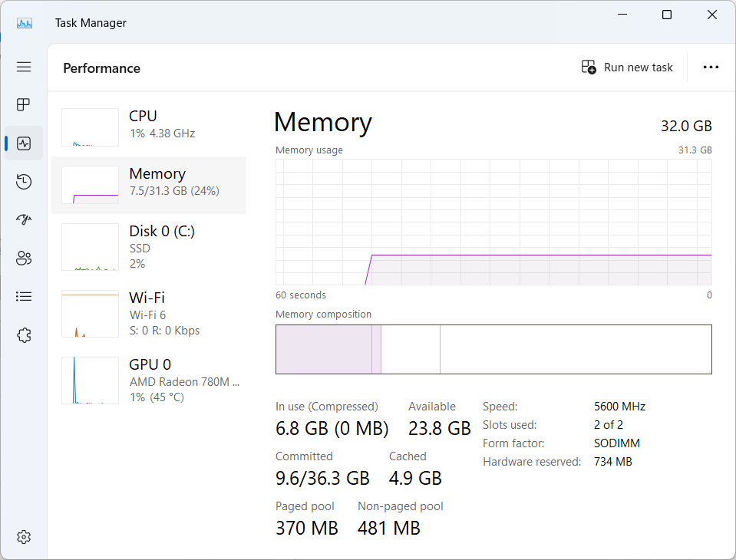Select the Wi-Fi performance item
Screen dimensions: 736x560
(149, 313)
